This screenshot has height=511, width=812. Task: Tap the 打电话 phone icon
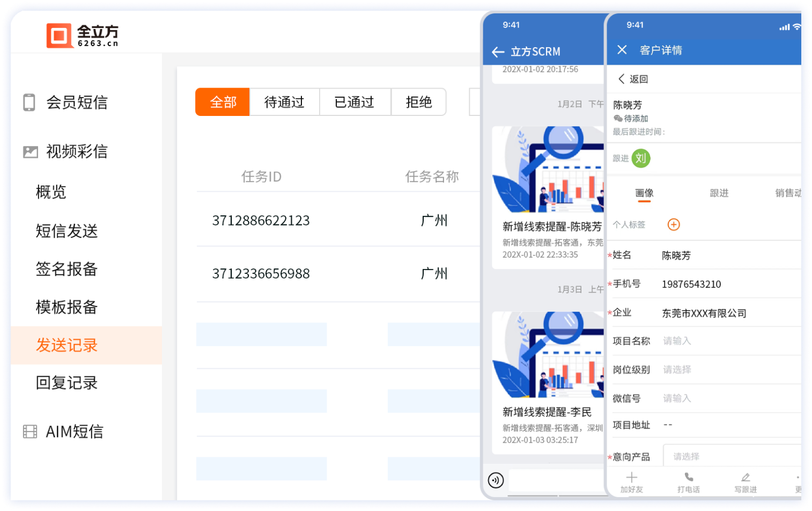tap(689, 477)
